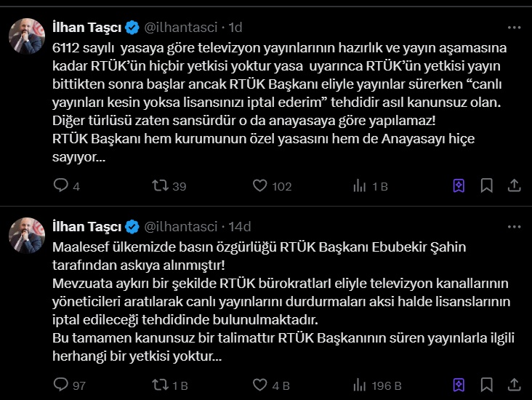Click the 14d timestamp of second tweet
Image resolution: width=532 pixels, height=400 pixels.
[x=239, y=227]
